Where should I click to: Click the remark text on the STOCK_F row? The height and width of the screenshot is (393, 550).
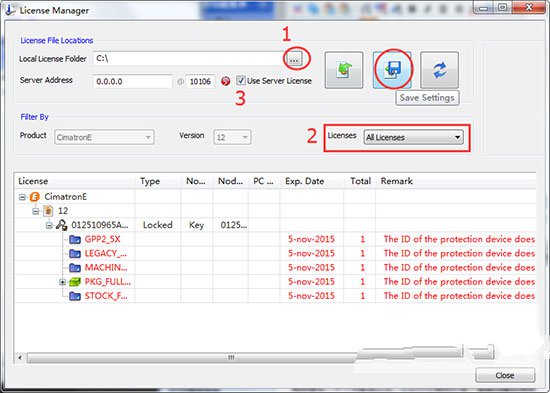(x=459, y=296)
